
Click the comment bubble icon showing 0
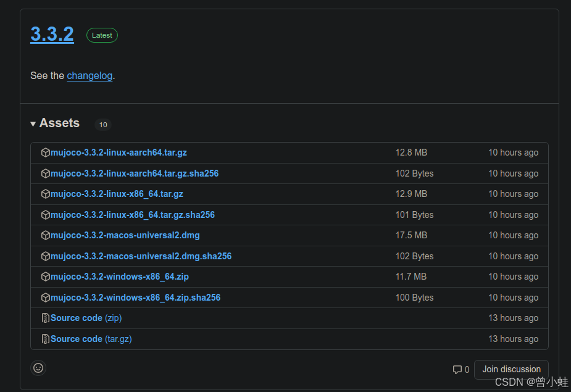[x=457, y=370]
